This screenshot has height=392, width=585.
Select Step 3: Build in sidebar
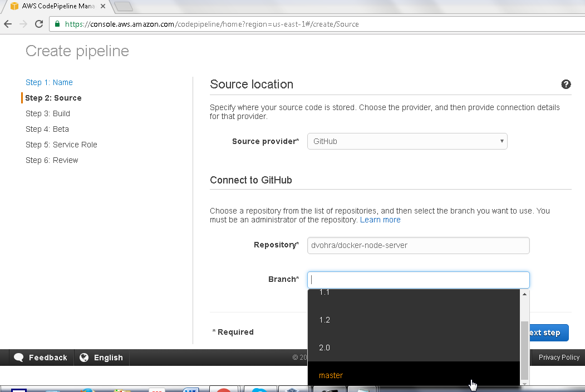(48, 113)
